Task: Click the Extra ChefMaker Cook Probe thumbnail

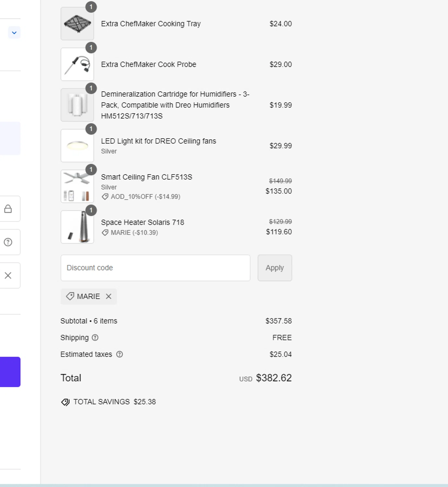Action: coord(77,64)
